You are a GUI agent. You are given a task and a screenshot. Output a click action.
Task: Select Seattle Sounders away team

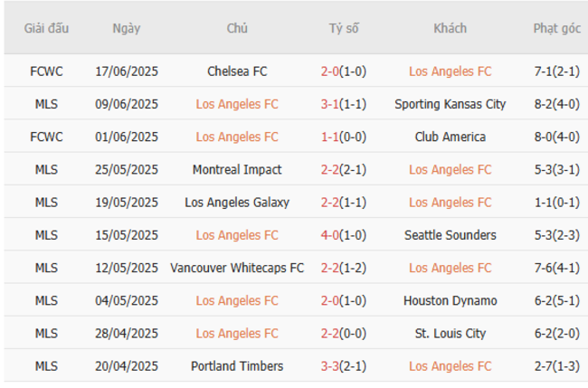click(x=450, y=235)
